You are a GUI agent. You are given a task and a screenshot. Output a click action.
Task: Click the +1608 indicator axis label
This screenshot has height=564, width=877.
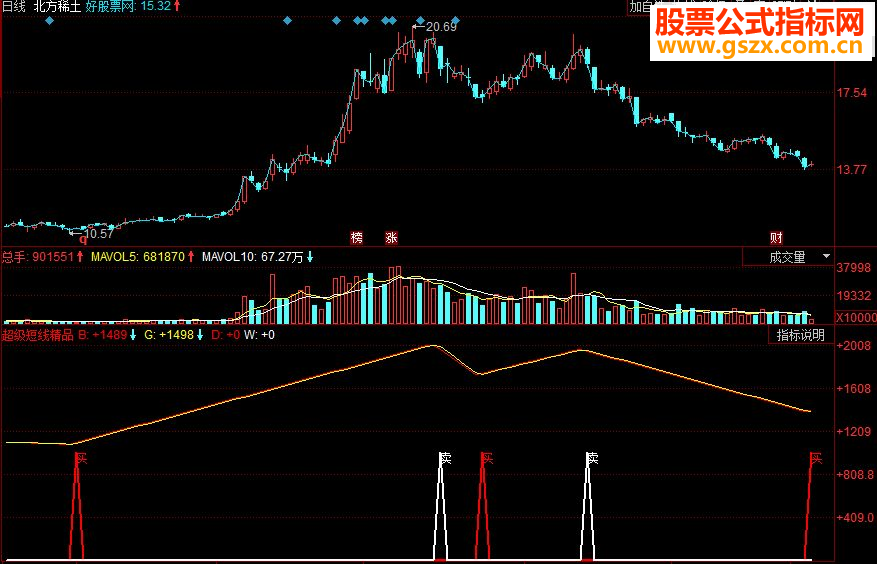[854, 388]
